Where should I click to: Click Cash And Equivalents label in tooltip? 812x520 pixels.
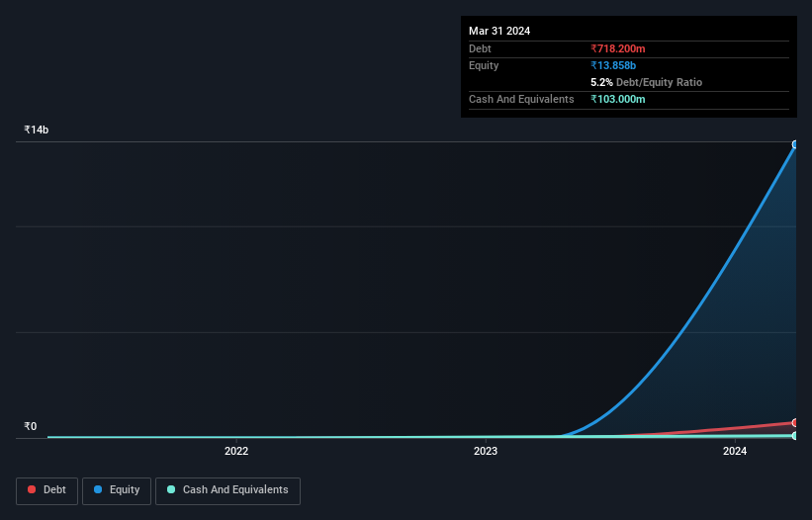[521, 99]
